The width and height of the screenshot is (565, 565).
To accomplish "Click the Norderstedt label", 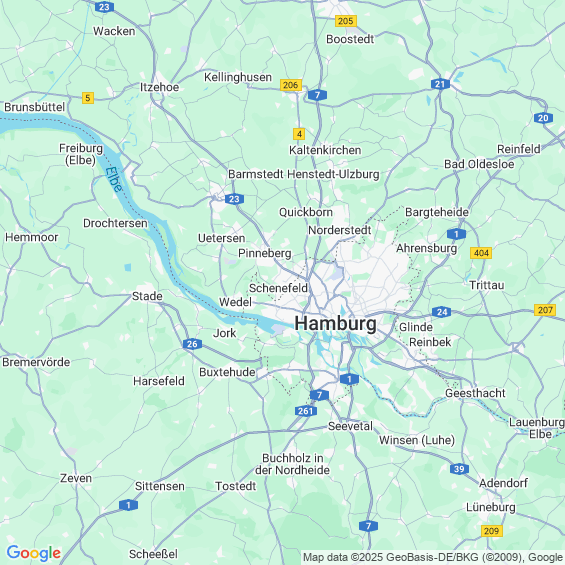I will coord(339,230).
